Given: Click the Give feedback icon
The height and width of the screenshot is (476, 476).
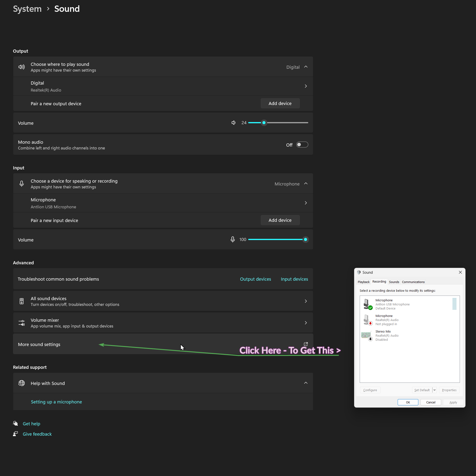Looking at the screenshot, I should (x=16, y=434).
